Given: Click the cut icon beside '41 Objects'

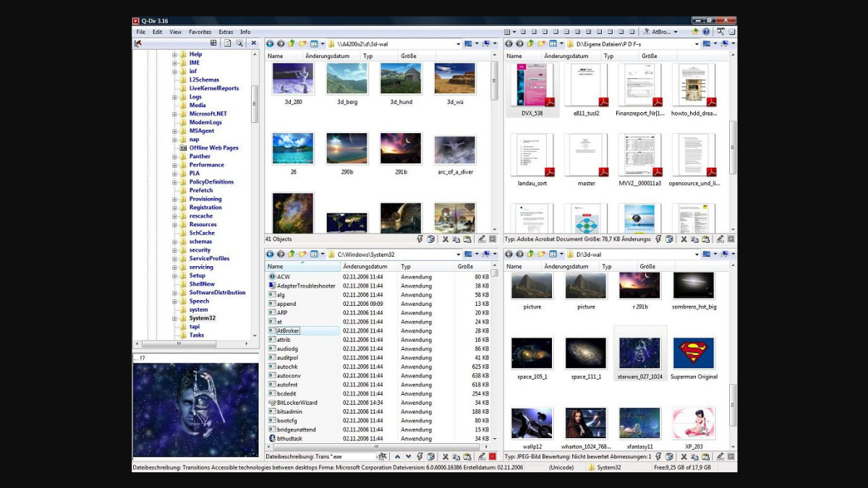Looking at the screenshot, I should click(x=446, y=239).
